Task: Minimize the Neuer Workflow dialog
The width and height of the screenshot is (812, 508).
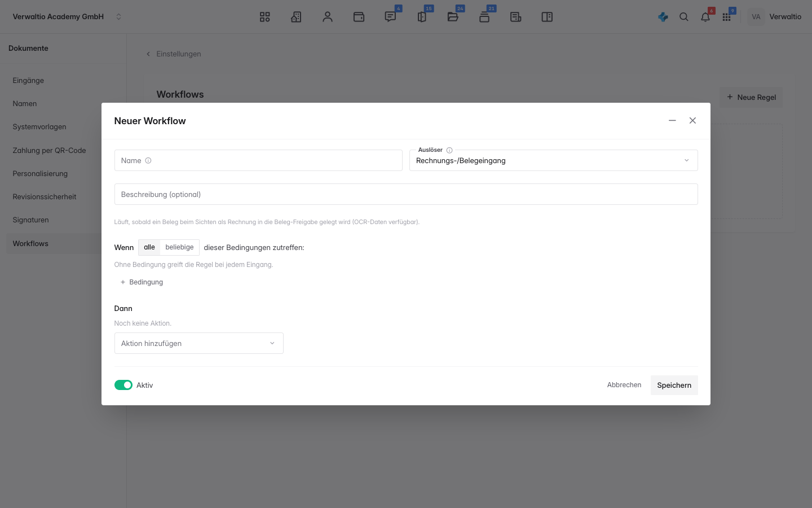Action: pyautogui.click(x=672, y=121)
